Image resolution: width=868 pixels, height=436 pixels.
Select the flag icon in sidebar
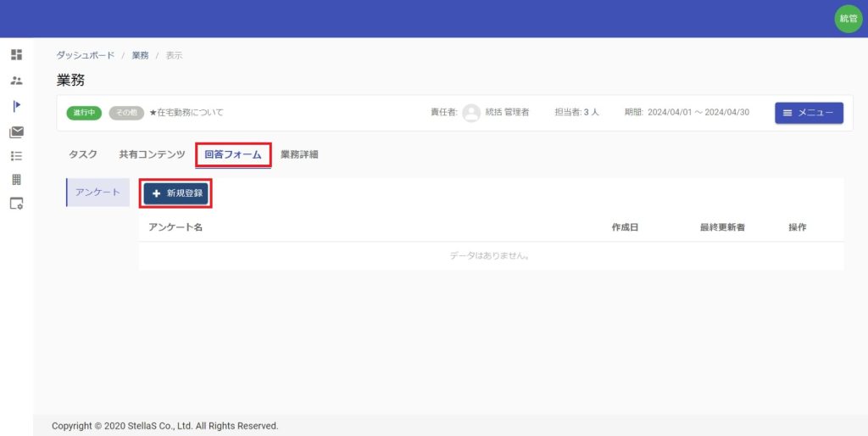[x=16, y=106]
